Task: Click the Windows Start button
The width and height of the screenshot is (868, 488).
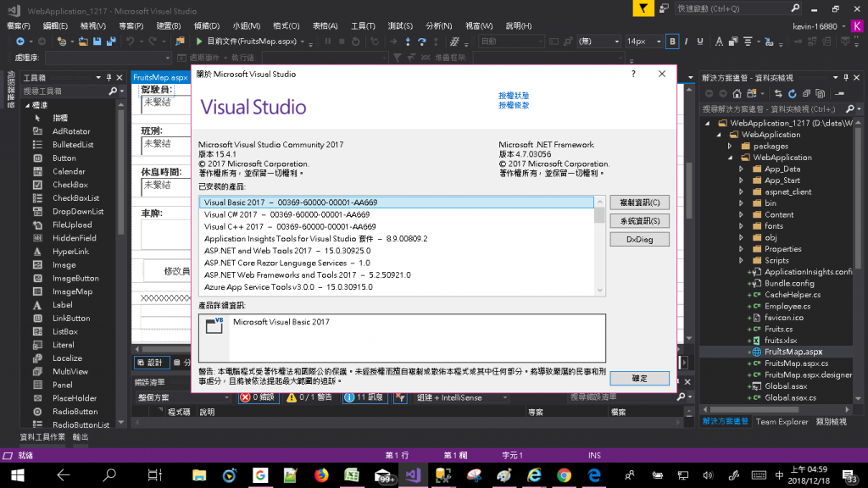Action: pyautogui.click(x=18, y=475)
